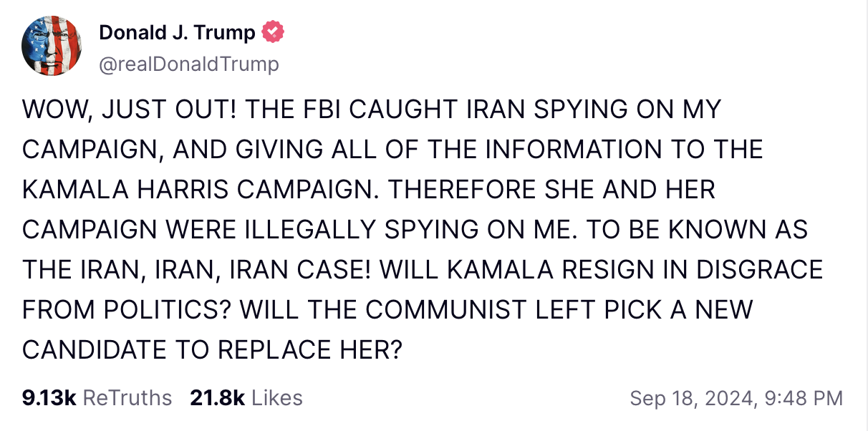Click the Sep 18, 2024 date
The image size is (868, 431).
pos(691,398)
